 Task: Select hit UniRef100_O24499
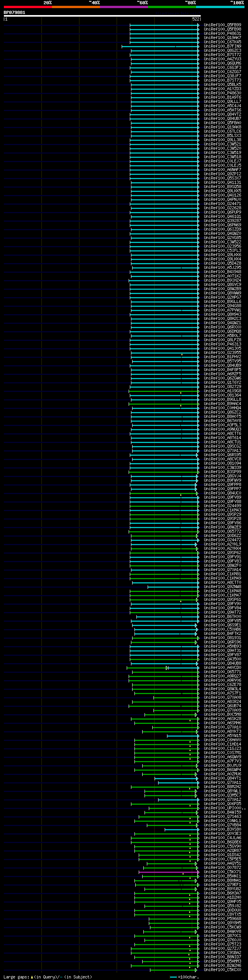click(222, 506)
